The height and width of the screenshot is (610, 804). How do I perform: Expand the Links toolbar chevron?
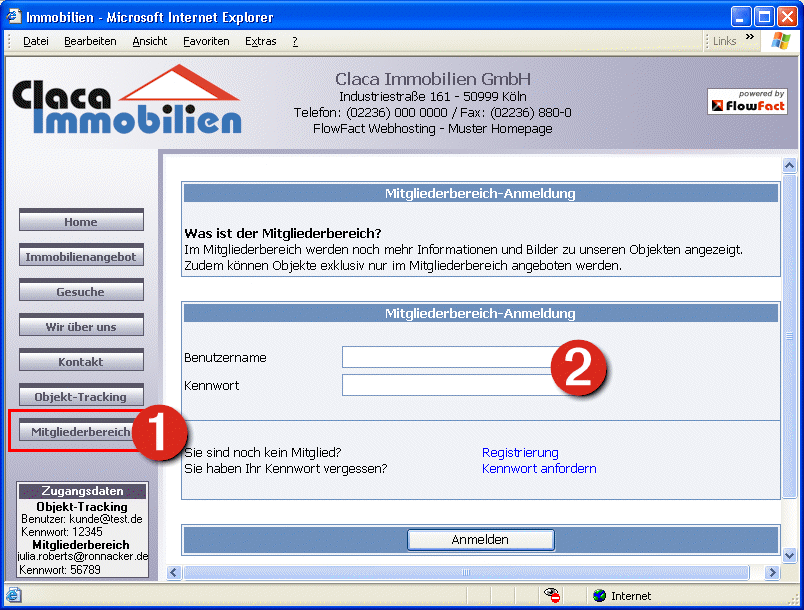tap(750, 37)
